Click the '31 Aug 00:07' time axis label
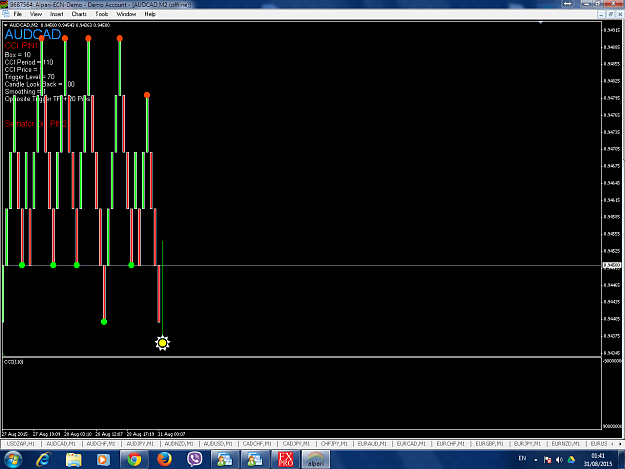 (x=171, y=434)
